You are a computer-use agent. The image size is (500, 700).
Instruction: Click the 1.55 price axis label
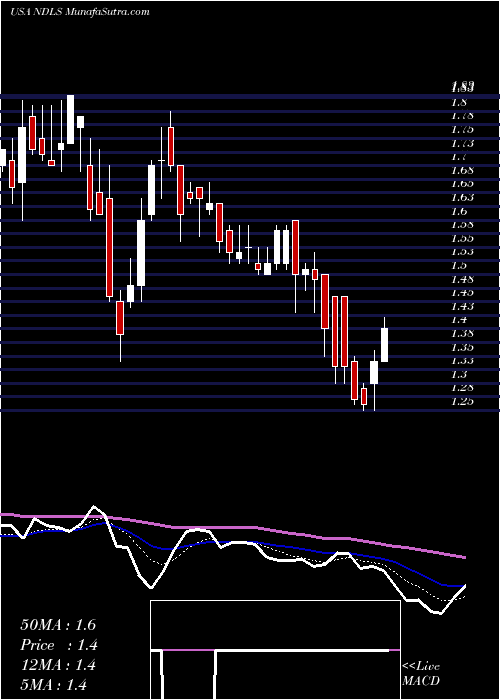click(x=463, y=238)
